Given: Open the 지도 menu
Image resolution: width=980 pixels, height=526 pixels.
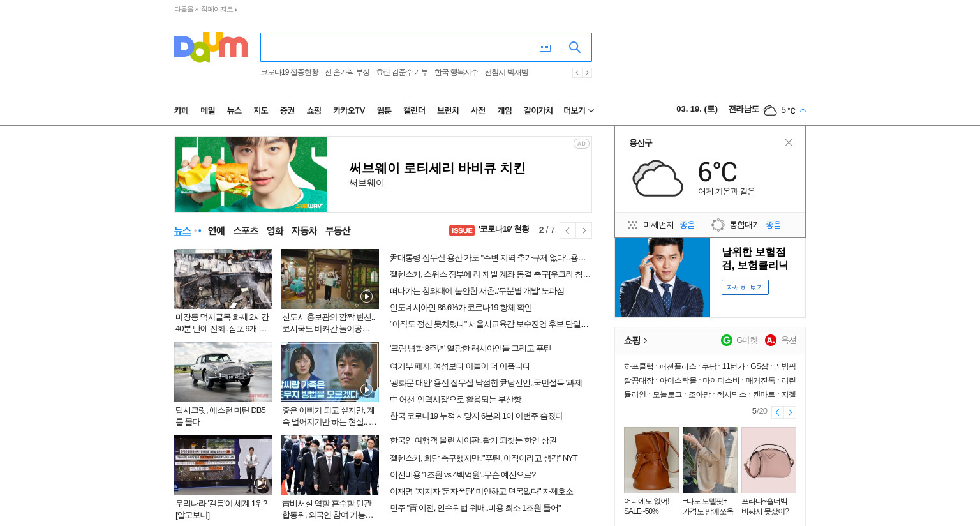Looking at the screenshot, I should tap(261, 110).
